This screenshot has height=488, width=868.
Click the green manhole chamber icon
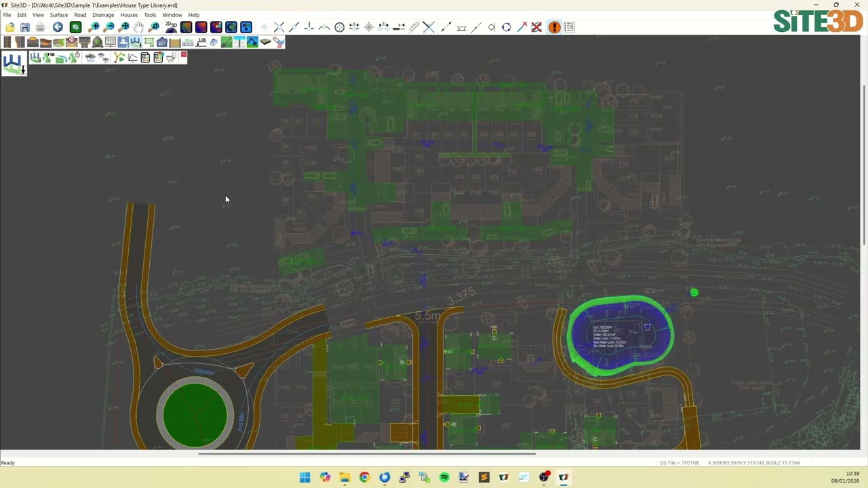pos(97,42)
